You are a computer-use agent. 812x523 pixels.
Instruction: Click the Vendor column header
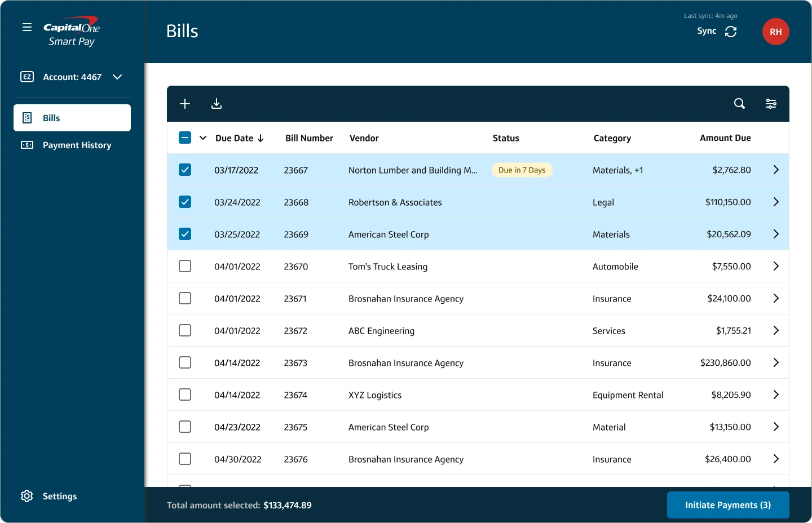click(364, 138)
